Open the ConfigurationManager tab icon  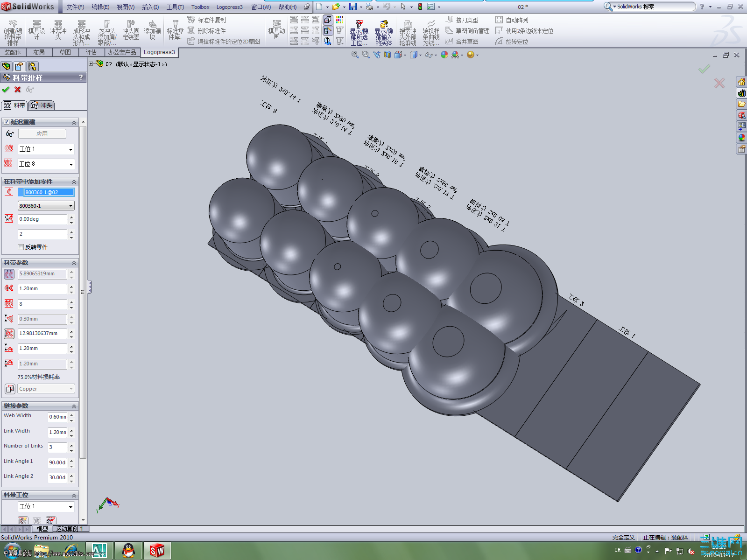[x=32, y=66]
